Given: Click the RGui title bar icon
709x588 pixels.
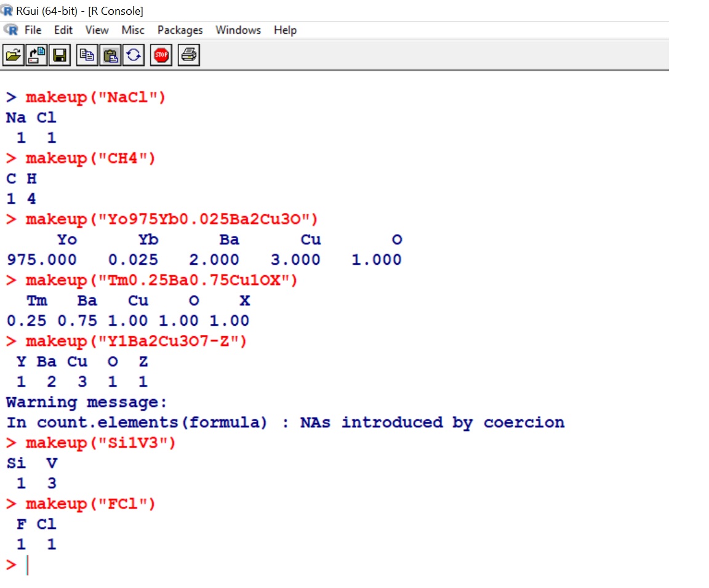Looking at the screenshot, I should 8,10.
